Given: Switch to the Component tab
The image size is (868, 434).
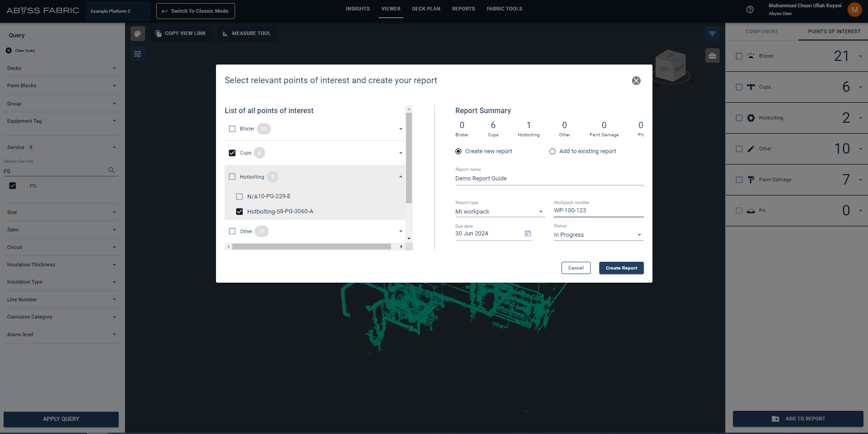Looking at the screenshot, I should (762, 32).
